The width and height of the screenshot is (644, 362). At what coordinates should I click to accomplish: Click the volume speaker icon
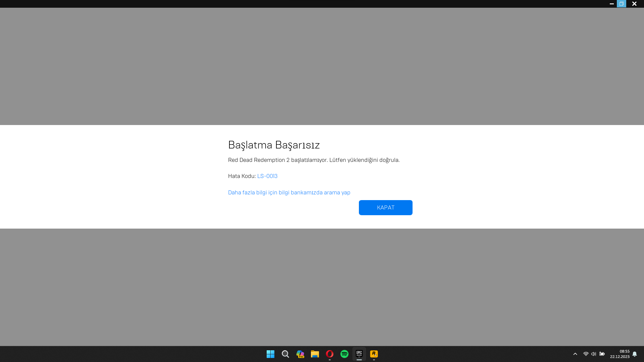tap(593, 354)
